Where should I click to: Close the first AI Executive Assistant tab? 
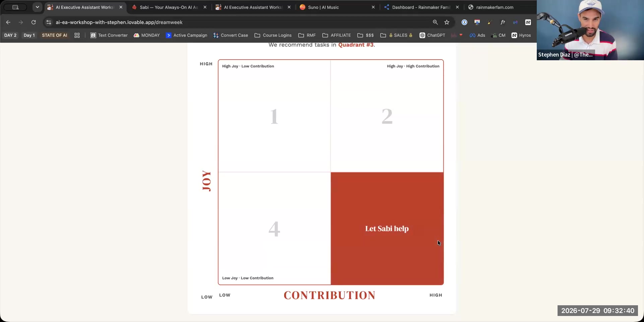click(x=121, y=7)
